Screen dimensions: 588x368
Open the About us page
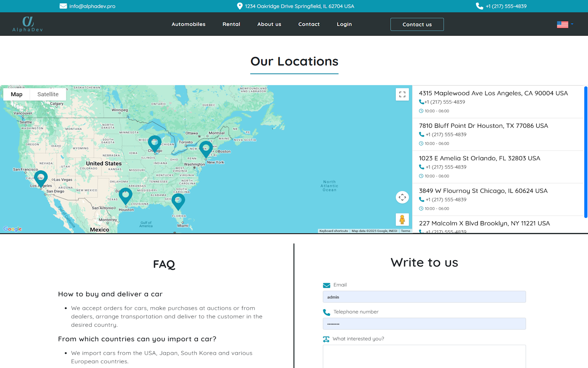coord(269,24)
